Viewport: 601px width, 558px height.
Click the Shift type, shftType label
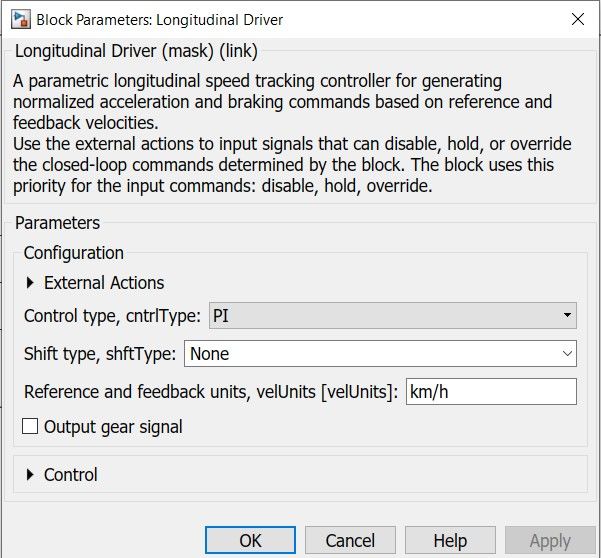coord(100,354)
